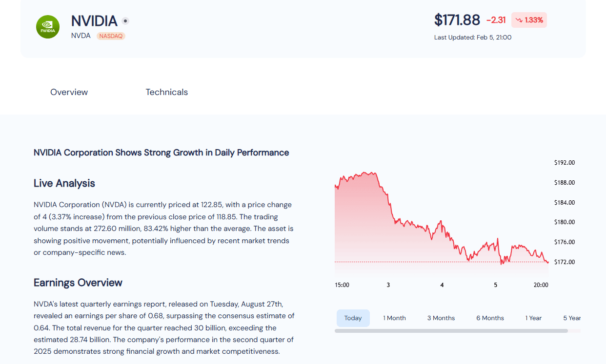Switch to the Overview tab
This screenshot has height=364, width=606.
(69, 92)
